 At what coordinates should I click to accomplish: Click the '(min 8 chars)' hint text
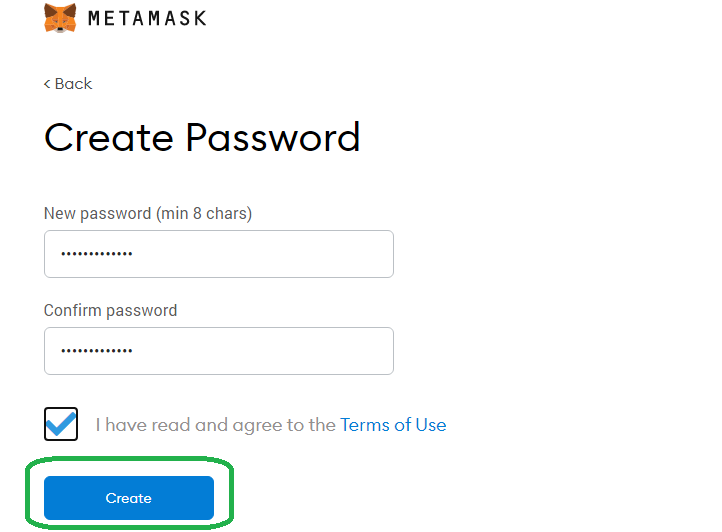(x=204, y=214)
